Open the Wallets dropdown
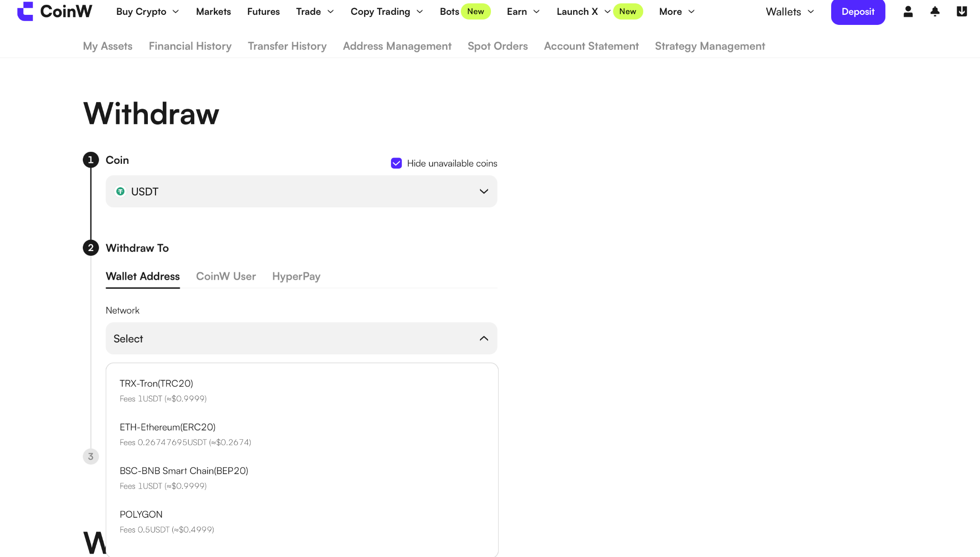980x557 pixels. (x=790, y=11)
